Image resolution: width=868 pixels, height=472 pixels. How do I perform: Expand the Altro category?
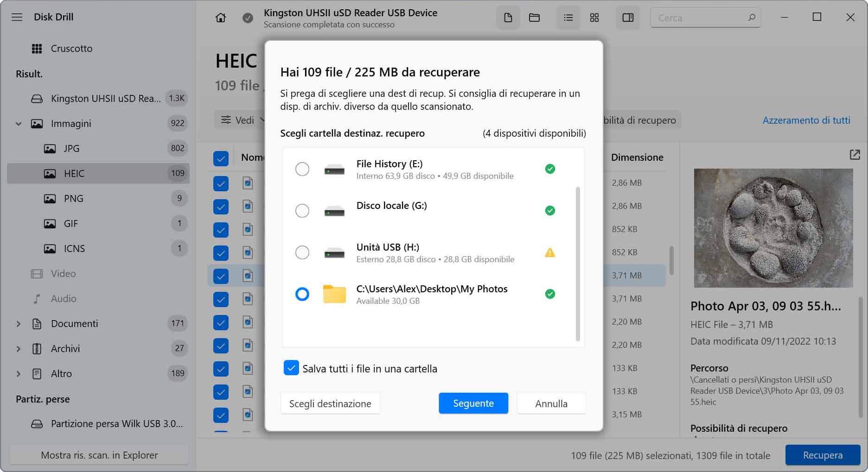pos(19,374)
